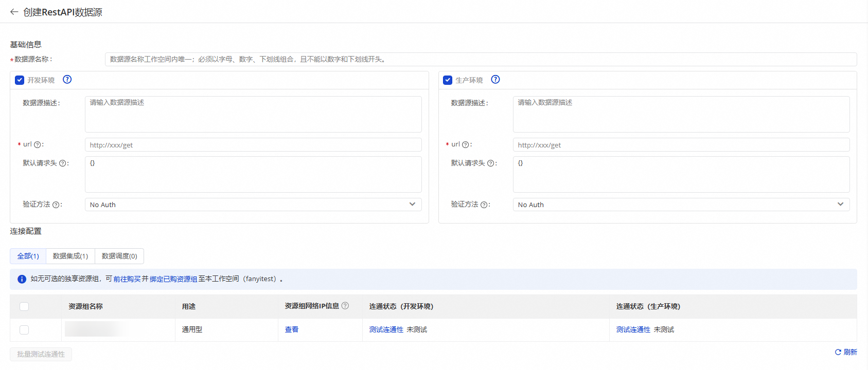This screenshot has height=370, width=868.
Task: Follow the 前往购买 link
Action: pyautogui.click(x=127, y=279)
